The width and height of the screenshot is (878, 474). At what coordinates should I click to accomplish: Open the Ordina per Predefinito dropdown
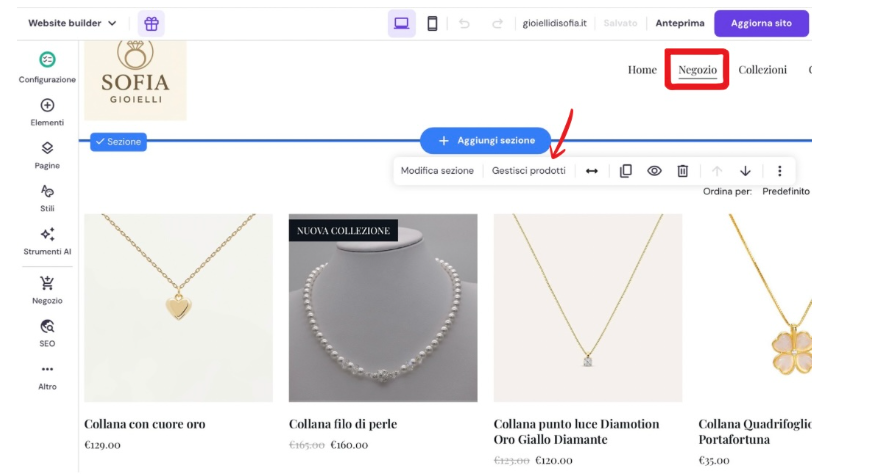click(785, 191)
